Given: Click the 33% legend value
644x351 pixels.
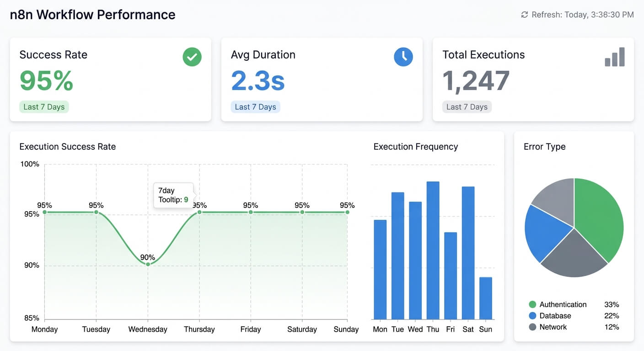Looking at the screenshot, I should (x=612, y=304).
